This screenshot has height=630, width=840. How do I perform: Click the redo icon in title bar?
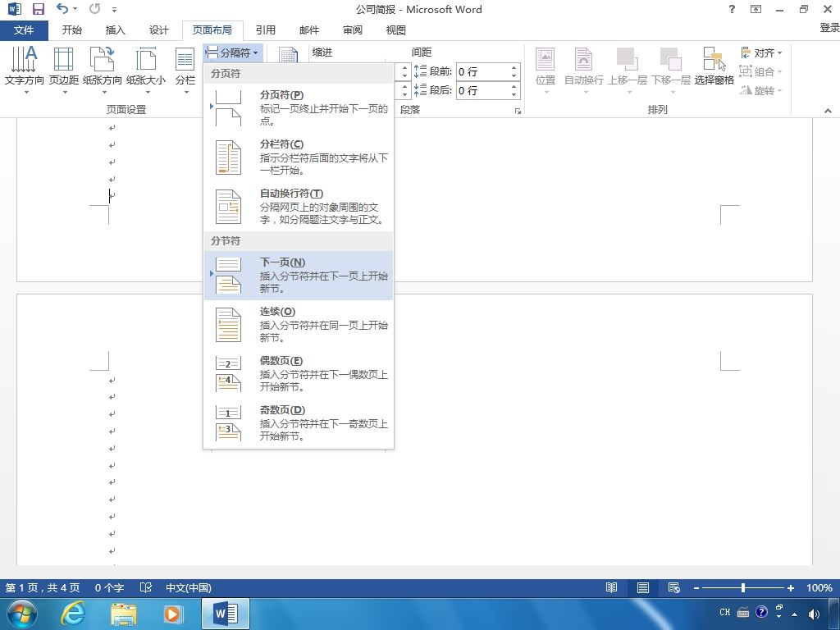[x=95, y=8]
